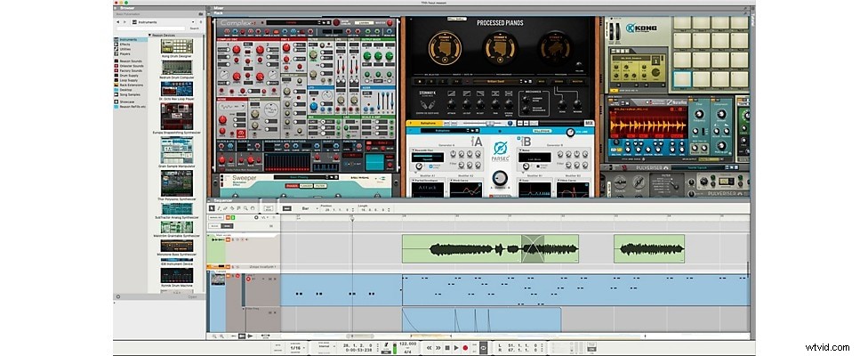This screenshot has height=356, width=868.
Task: Click the Monotone Bass Synthesizer thumbnail
Action: [x=177, y=246]
